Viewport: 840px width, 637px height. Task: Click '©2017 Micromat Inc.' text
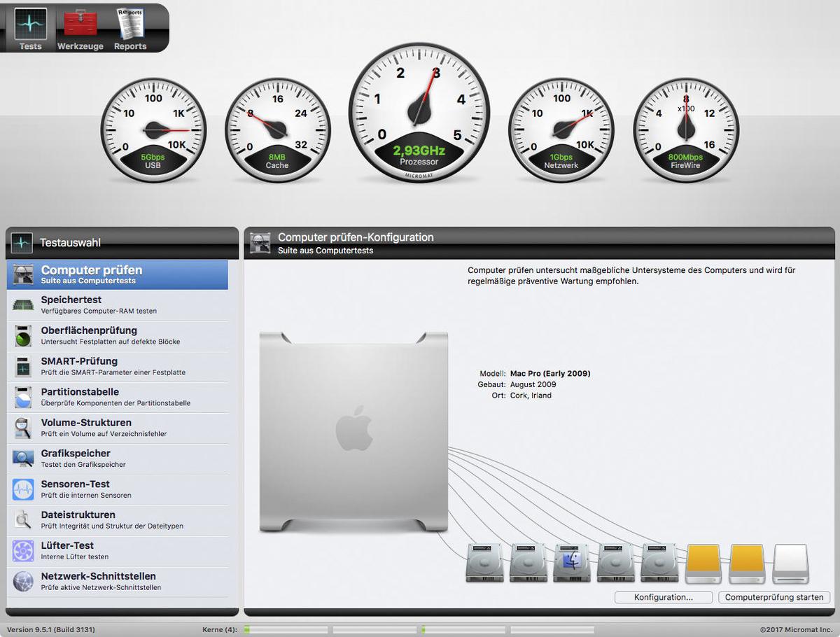tap(797, 629)
